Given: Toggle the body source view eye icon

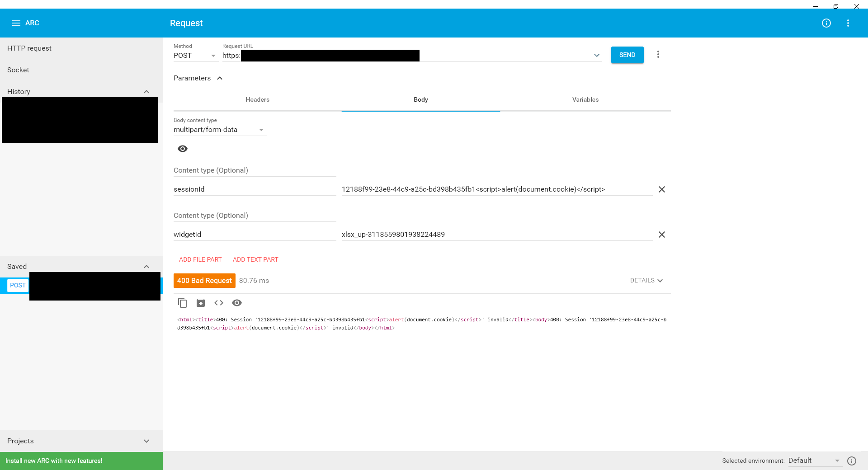Looking at the screenshot, I should tap(182, 148).
